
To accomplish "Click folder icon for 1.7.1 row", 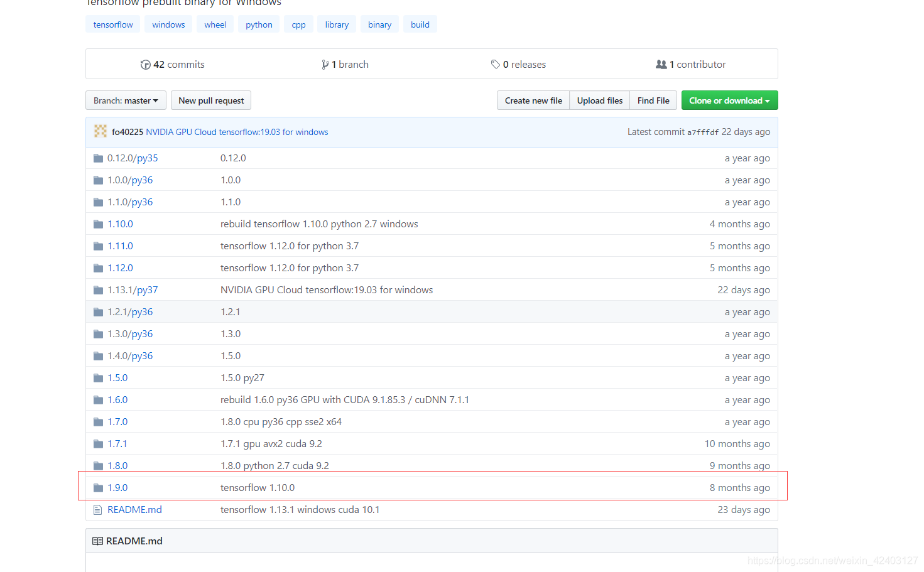I will 98,444.
